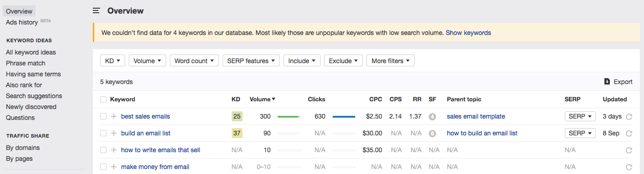This screenshot has height=174, width=644.
Task: Open SERP features badge showing 8
Action: coord(432,134)
